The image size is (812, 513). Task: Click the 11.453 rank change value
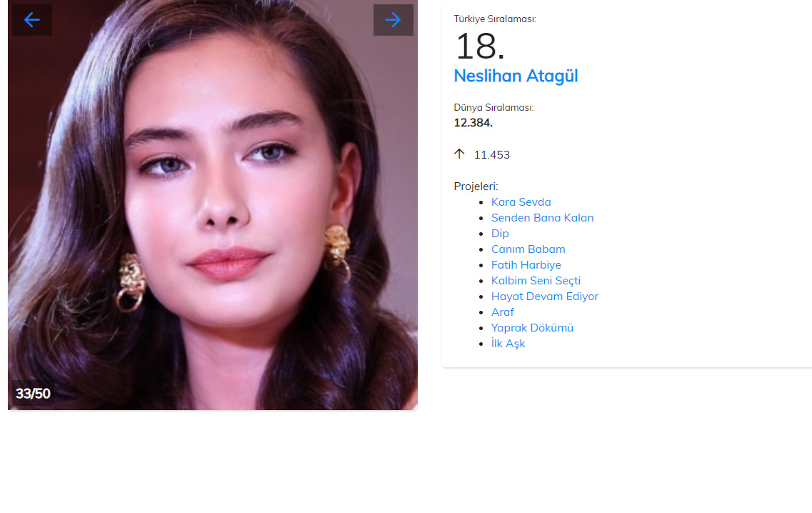coord(492,155)
